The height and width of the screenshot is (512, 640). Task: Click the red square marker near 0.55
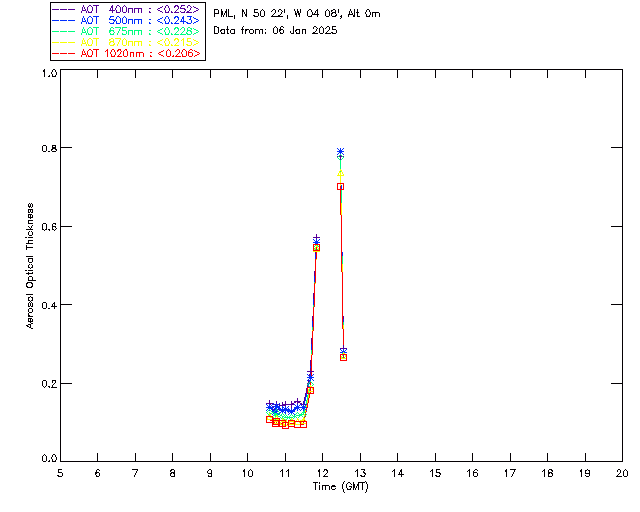(x=316, y=248)
